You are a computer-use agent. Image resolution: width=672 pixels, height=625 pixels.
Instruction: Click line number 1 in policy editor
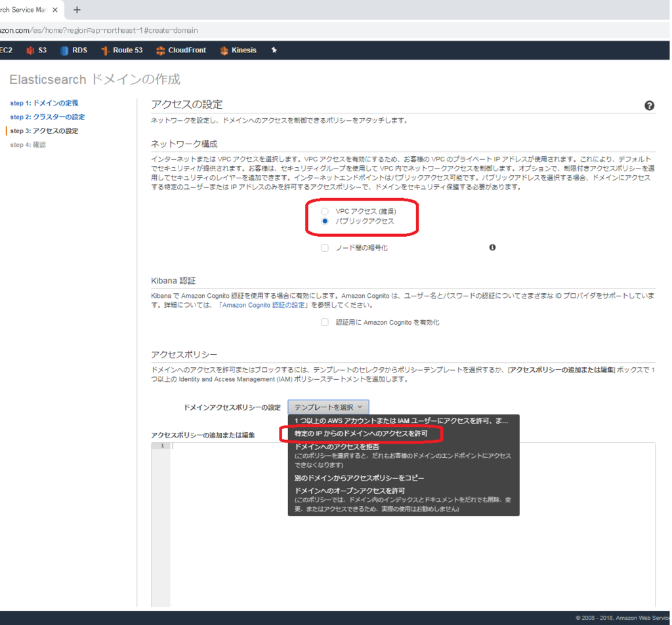(x=163, y=446)
